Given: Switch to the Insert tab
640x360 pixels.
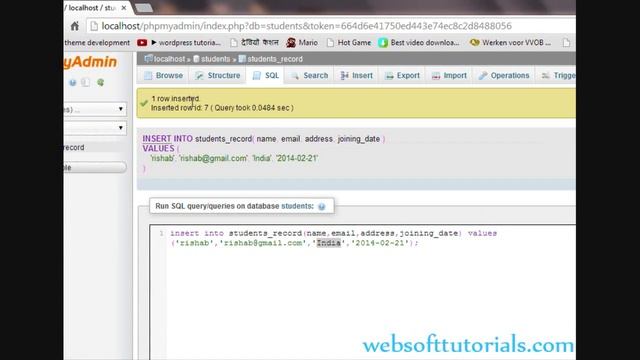Looking at the screenshot, I should [356, 76].
